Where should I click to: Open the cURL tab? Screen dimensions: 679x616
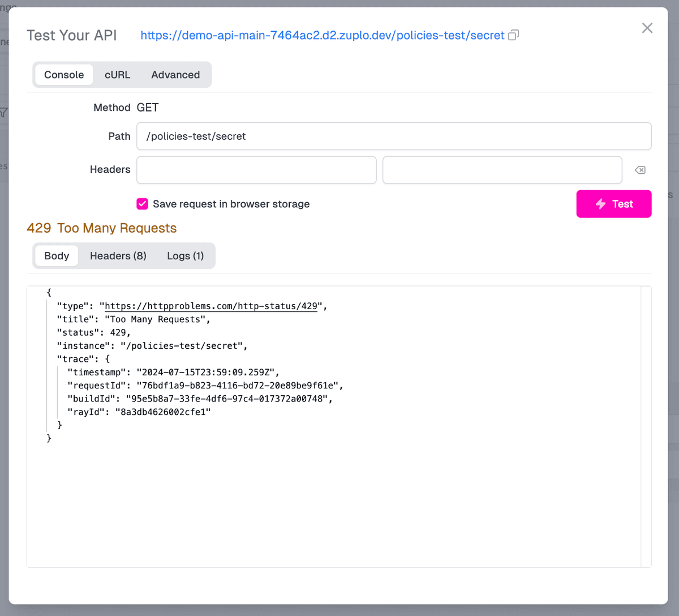[x=117, y=75]
